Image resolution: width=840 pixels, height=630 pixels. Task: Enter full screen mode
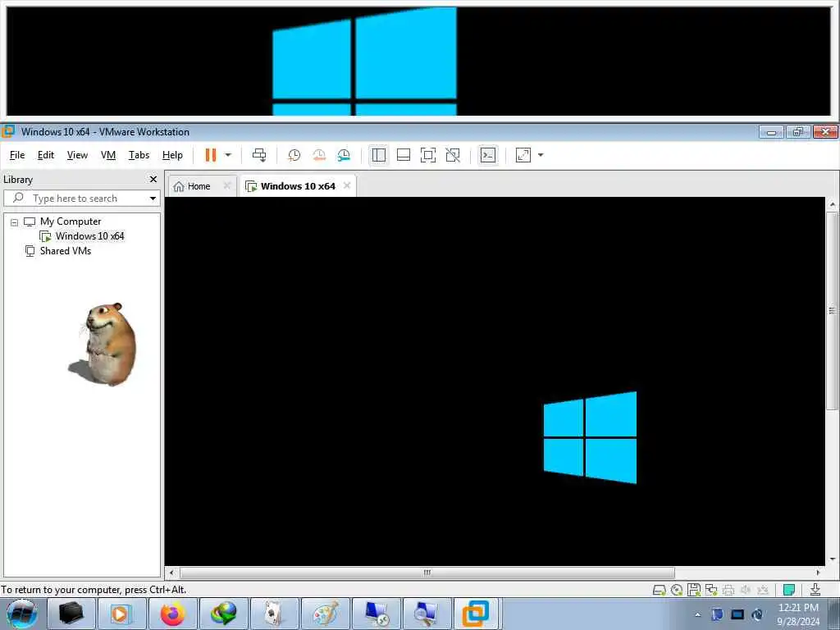pos(428,155)
